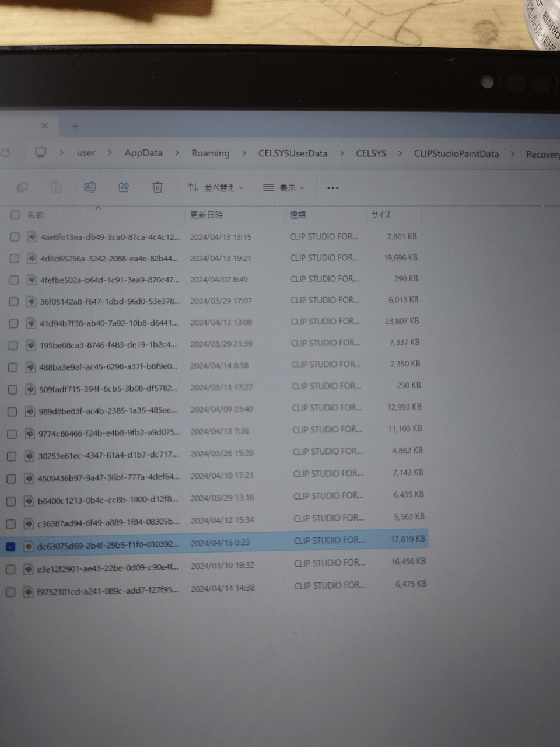Click the date 2024/04/15 0:23

[220, 543]
